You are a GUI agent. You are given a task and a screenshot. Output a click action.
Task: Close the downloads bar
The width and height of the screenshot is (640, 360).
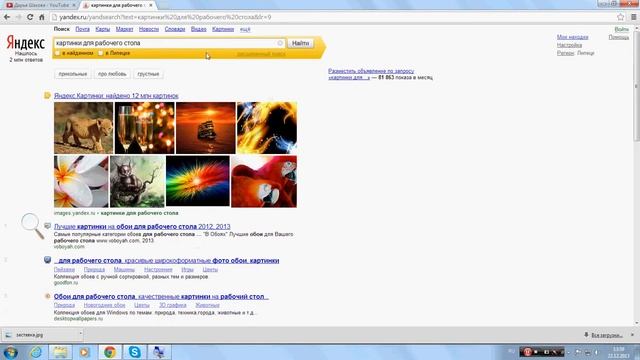[633, 335]
